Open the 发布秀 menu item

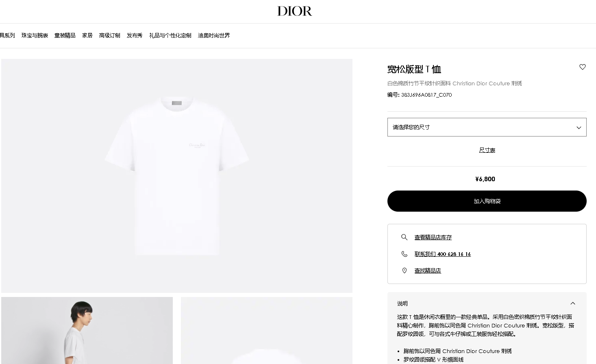[x=135, y=36]
